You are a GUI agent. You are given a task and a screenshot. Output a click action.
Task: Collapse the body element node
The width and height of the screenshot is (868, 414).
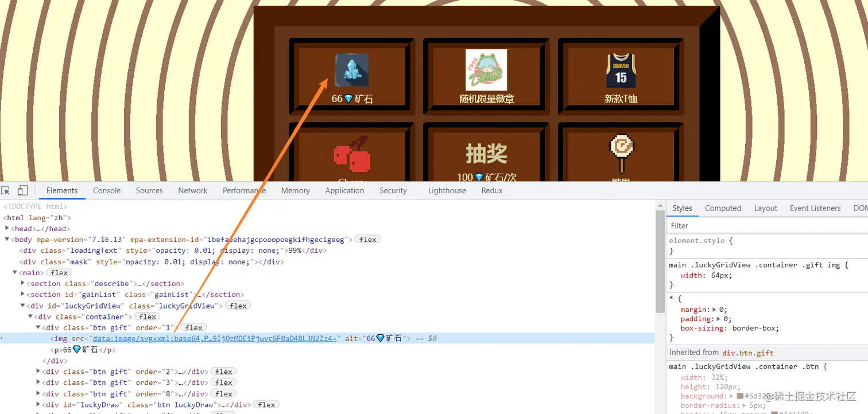tap(7, 240)
